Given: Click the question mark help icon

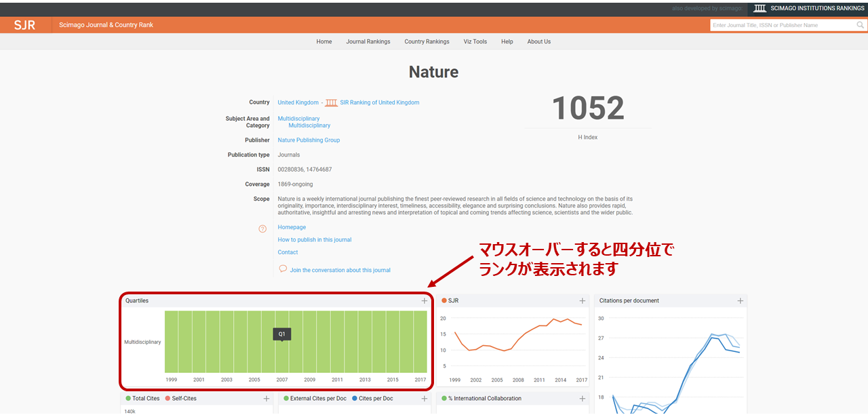Looking at the screenshot, I should [x=262, y=229].
